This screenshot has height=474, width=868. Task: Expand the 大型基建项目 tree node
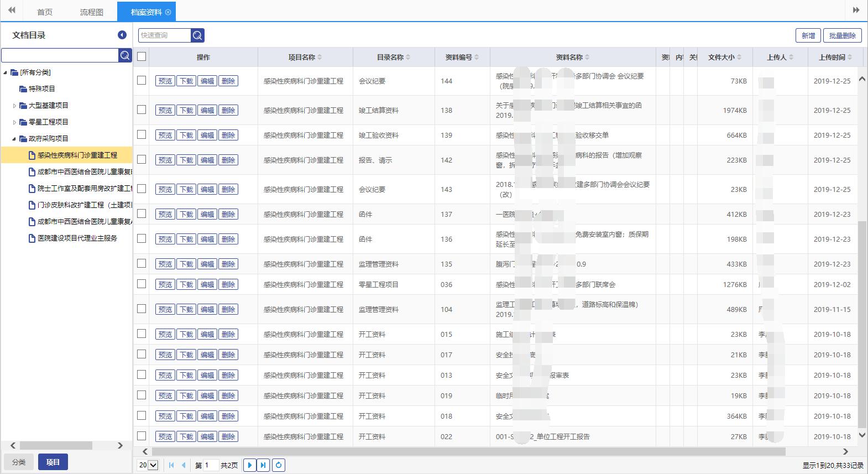pos(14,106)
